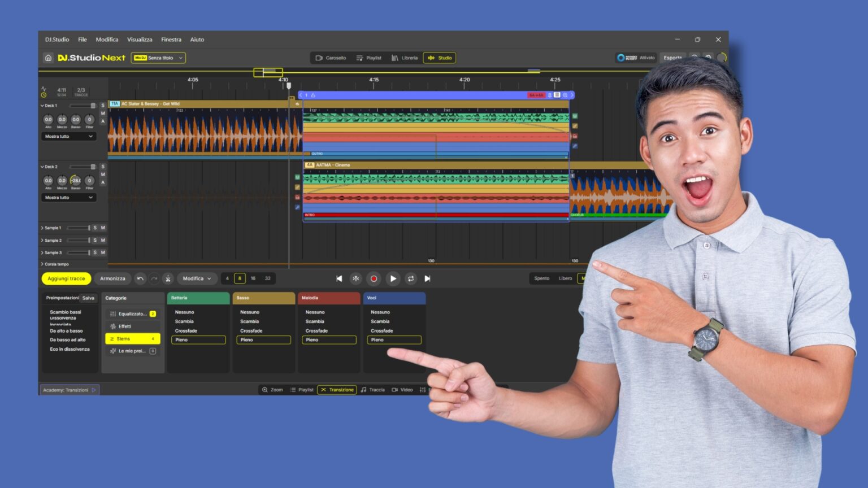Click the pin icon on the transition bar
The image size is (868, 488).
point(549,95)
